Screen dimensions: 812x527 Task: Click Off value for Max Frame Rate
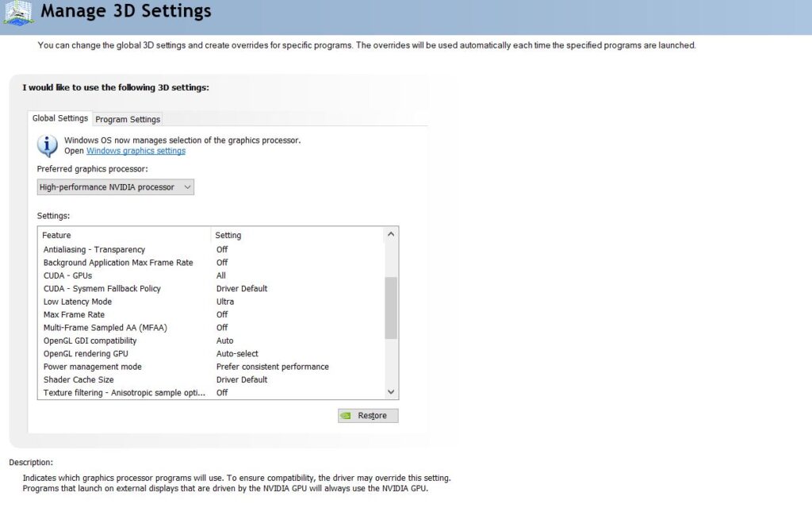(222, 314)
